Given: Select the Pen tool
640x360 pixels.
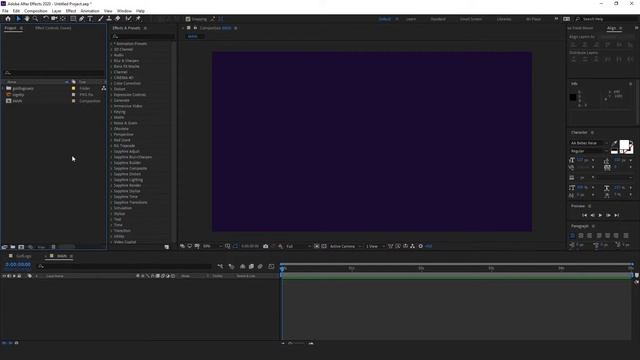Looking at the screenshot, I should point(82,19).
